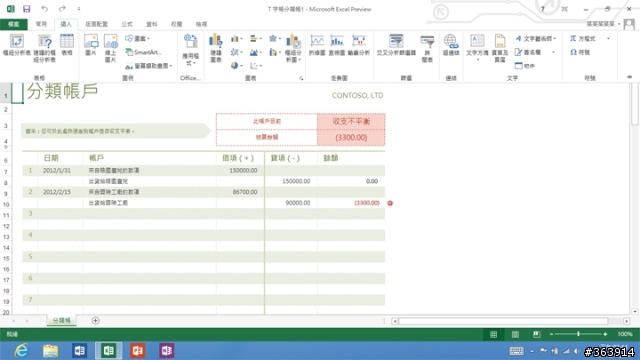The image size is (640, 360).
Task: Open the user account menu at top right
Action: [610, 24]
